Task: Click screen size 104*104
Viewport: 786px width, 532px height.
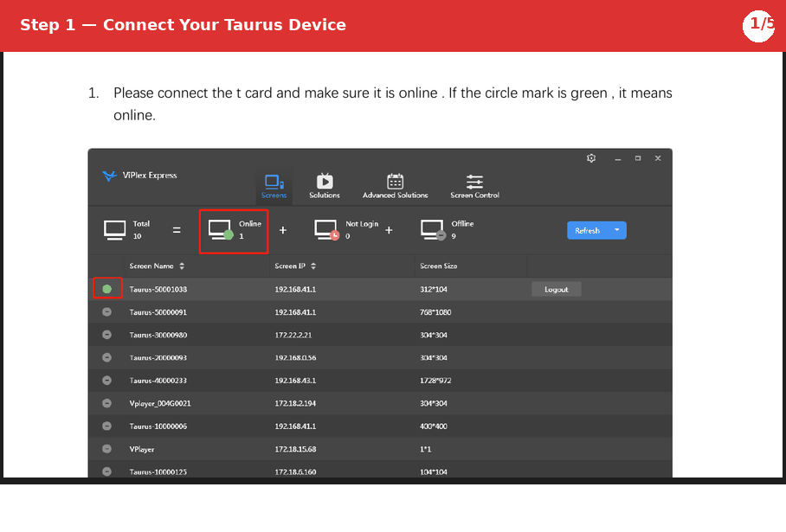Action: pyautogui.click(x=434, y=472)
